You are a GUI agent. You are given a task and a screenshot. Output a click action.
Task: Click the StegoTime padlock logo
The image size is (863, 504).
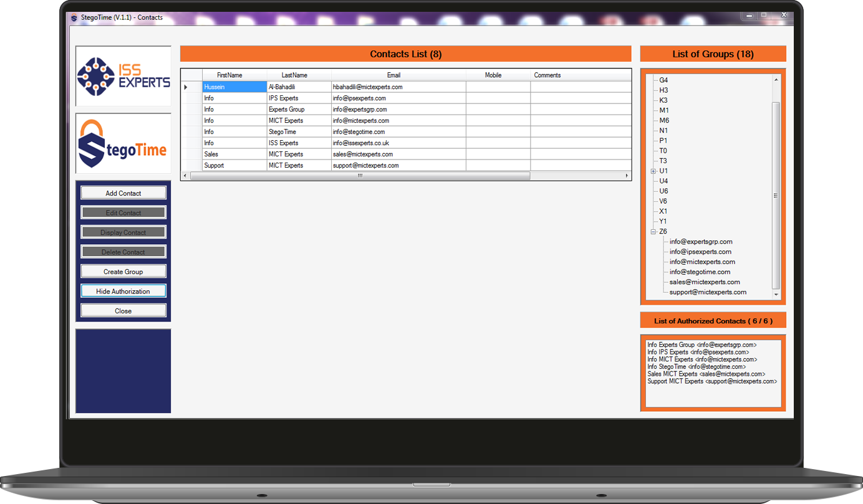123,143
